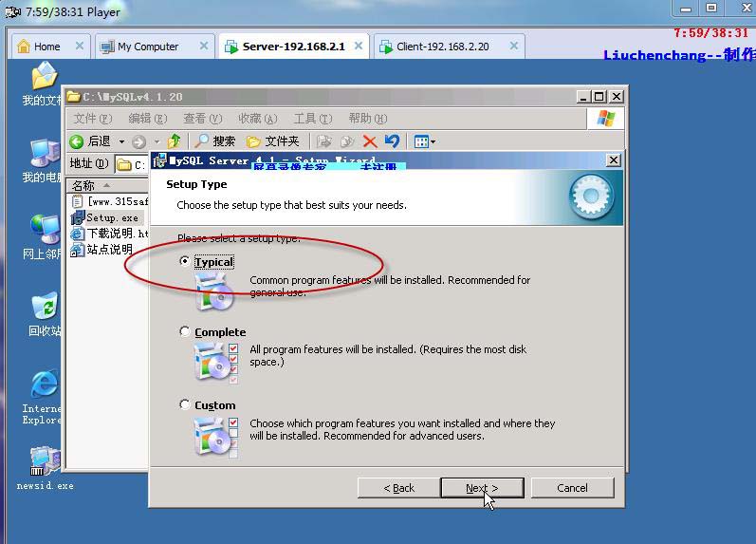The image size is (756, 544).
Task: Click the Complete setup type illustration icon
Action: pos(216,362)
